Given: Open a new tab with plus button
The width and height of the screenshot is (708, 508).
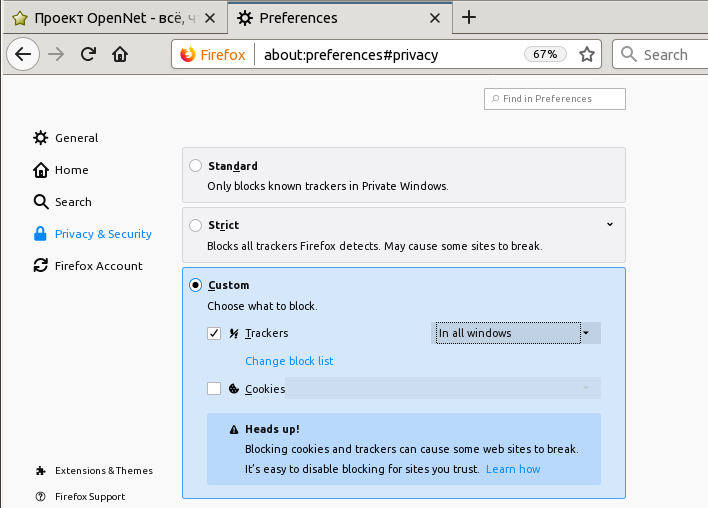Looking at the screenshot, I should tap(469, 17).
